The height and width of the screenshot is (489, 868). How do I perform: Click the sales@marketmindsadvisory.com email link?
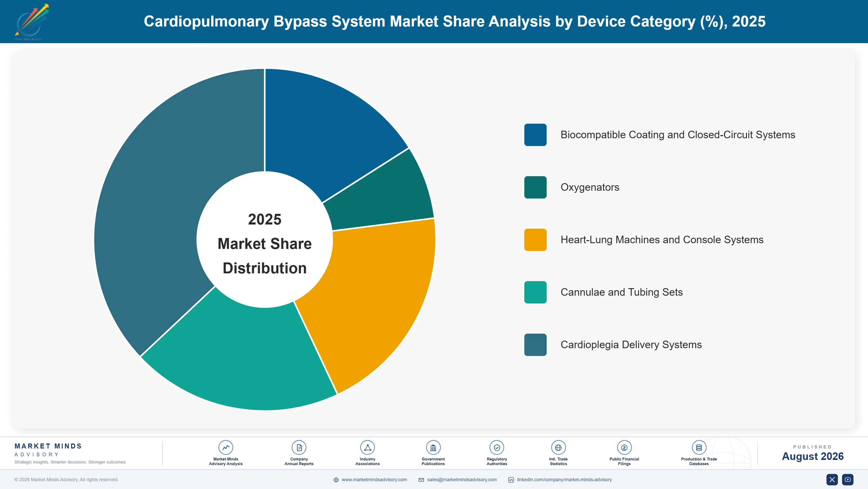462,480
